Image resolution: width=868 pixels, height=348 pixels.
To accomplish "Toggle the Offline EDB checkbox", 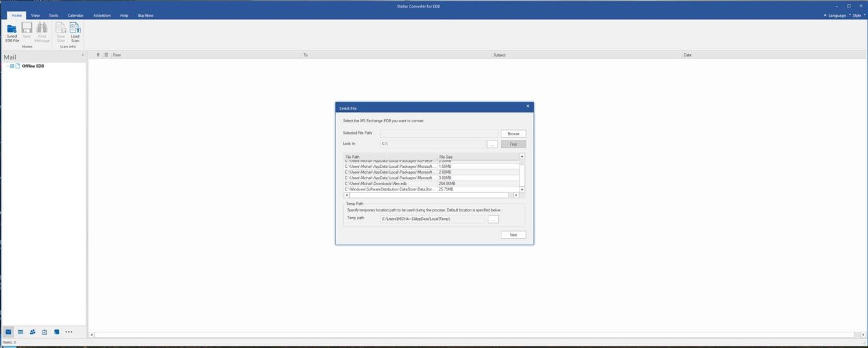I will (x=12, y=66).
